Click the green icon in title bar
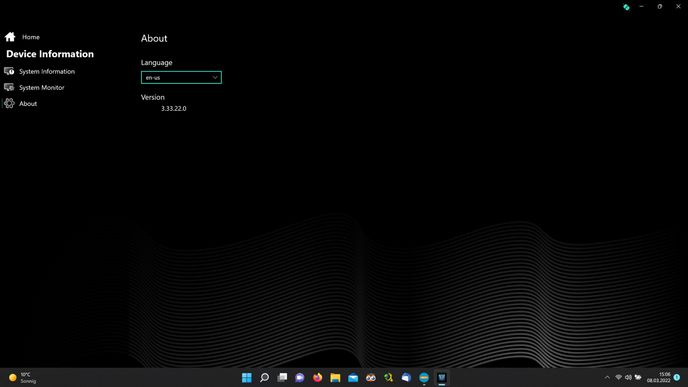The height and width of the screenshot is (387, 688). click(x=626, y=7)
